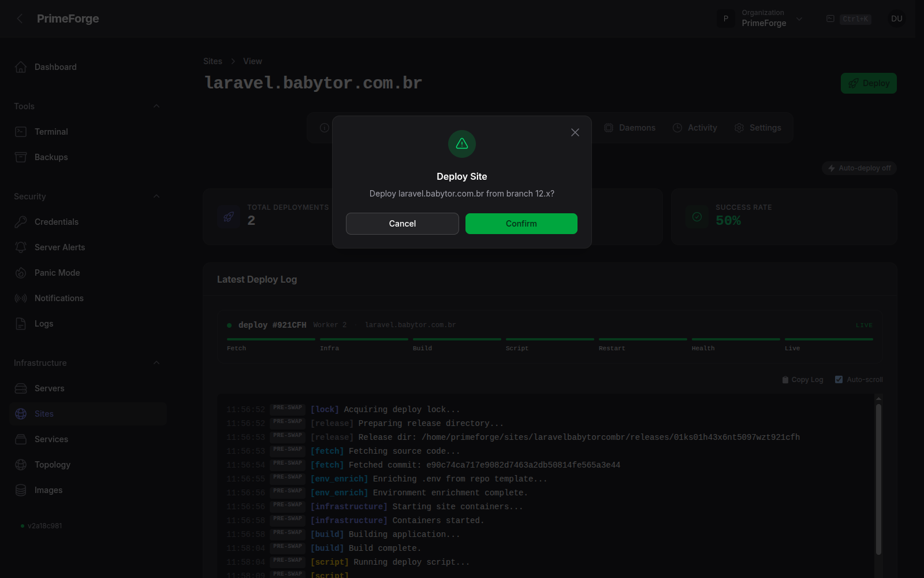This screenshot has width=924, height=578.
Task: Click the info tab icon left of dialog
Action: (325, 128)
